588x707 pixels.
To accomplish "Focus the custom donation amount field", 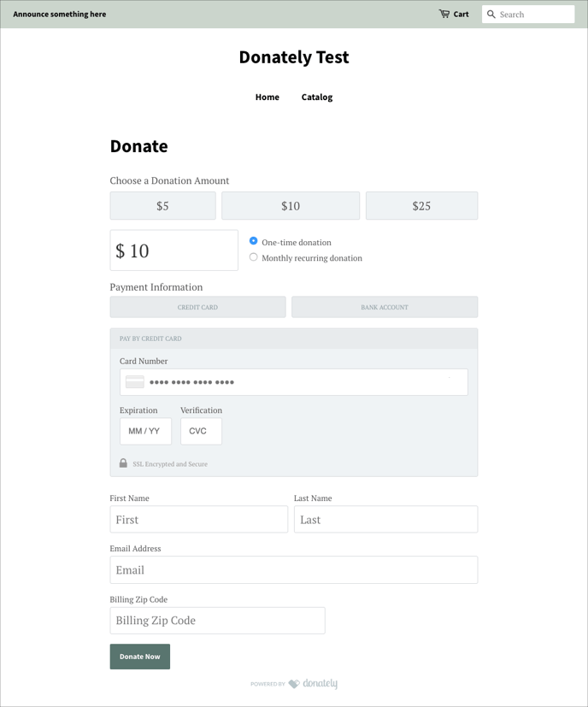I will pos(174,250).
